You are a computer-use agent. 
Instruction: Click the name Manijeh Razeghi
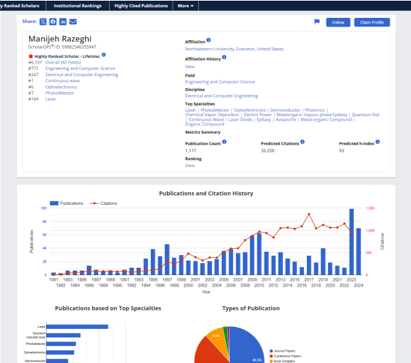point(60,39)
